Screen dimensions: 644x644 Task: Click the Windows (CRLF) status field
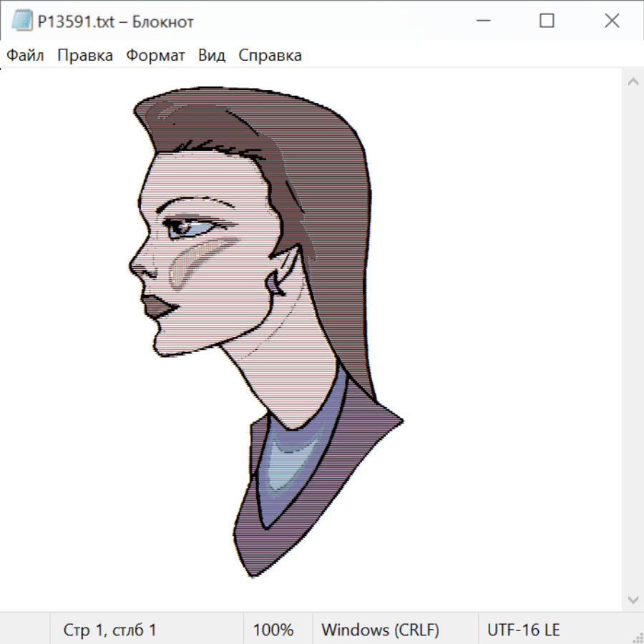(380, 630)
